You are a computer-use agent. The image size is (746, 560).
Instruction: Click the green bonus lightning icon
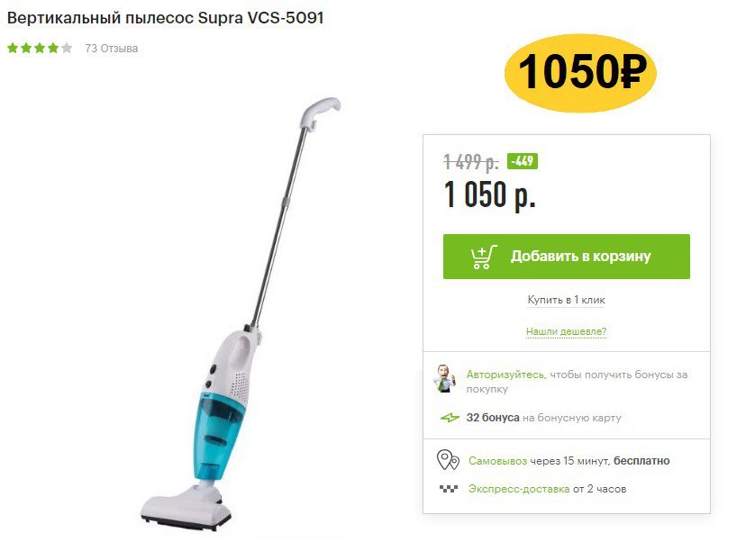click(450, 418)
